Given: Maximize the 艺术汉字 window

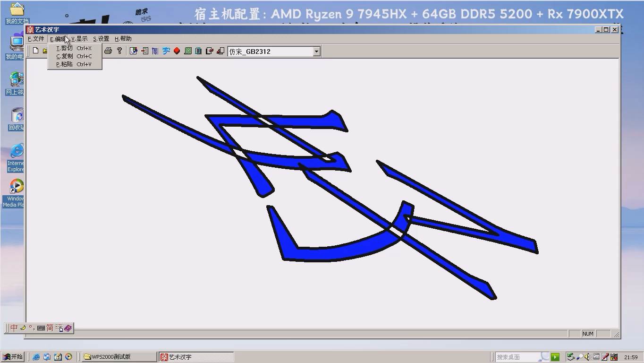Looking at the screenshot, I should click(x=606, y=30).
